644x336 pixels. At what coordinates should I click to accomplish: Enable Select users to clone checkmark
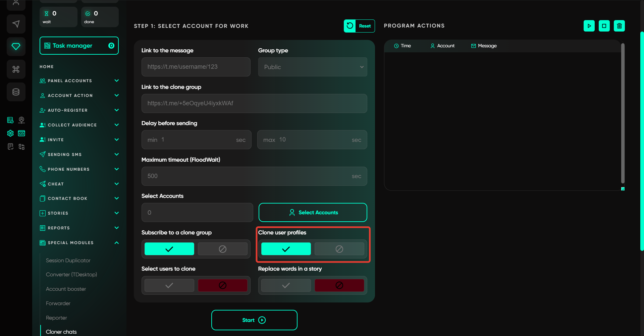[169, 285]
